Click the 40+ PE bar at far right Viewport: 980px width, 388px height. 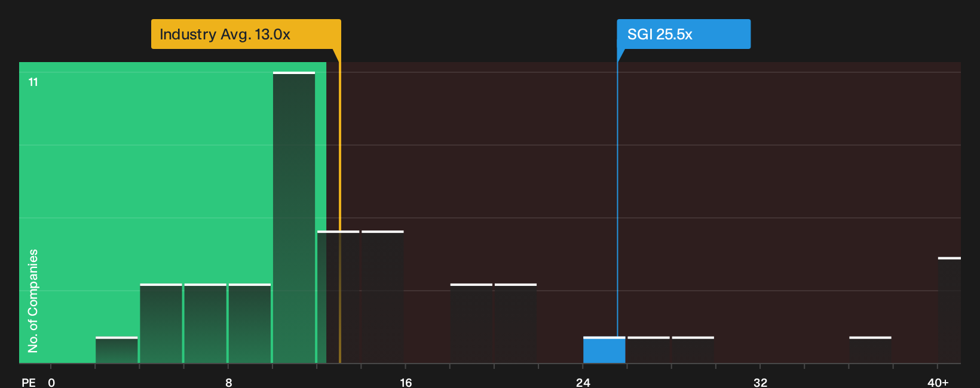click(950, 310)
